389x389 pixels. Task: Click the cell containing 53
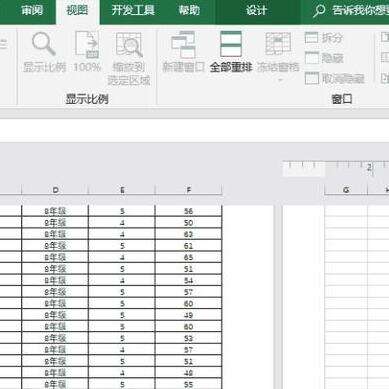tap(189, 338)
